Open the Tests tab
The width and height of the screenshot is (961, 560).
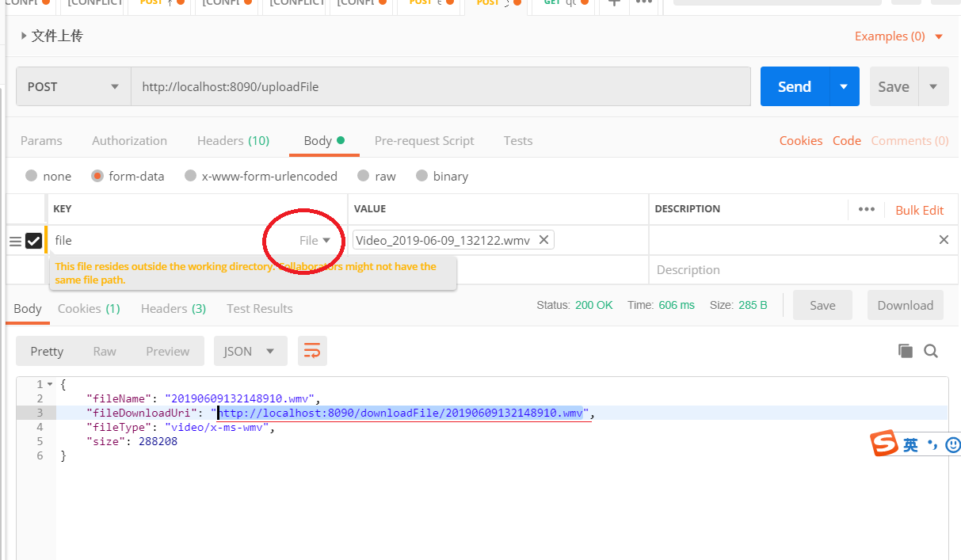point(518,140)
